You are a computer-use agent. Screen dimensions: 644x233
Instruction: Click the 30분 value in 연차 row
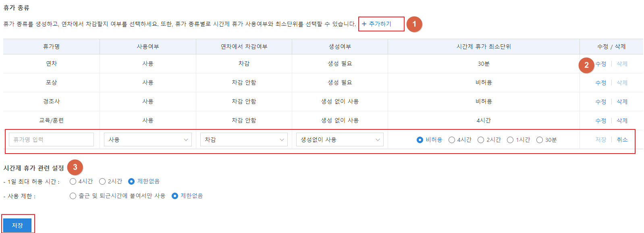coord(484,64)
